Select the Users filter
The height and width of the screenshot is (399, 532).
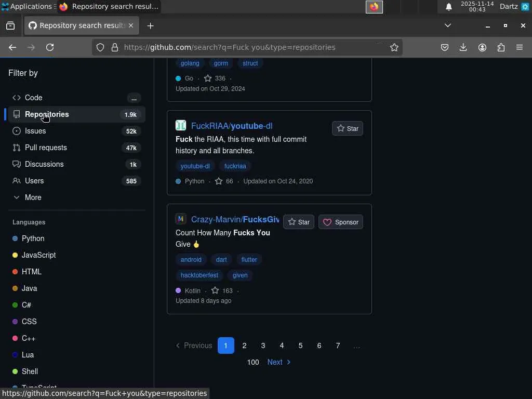coord(77,181)
